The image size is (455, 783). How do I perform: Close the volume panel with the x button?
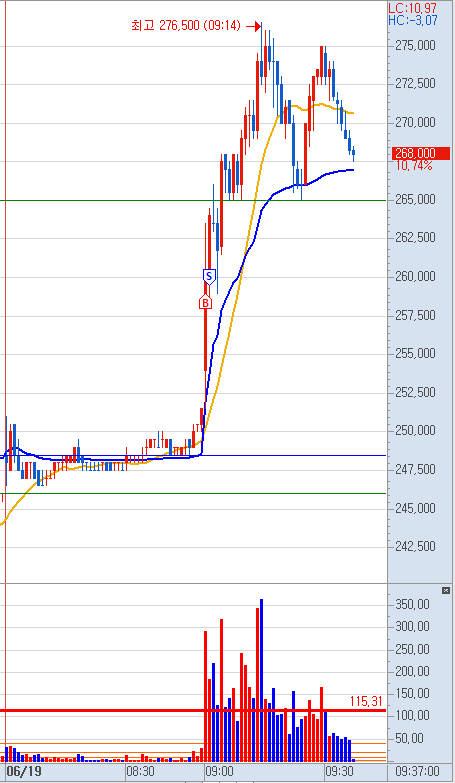[x=446, y=591]
